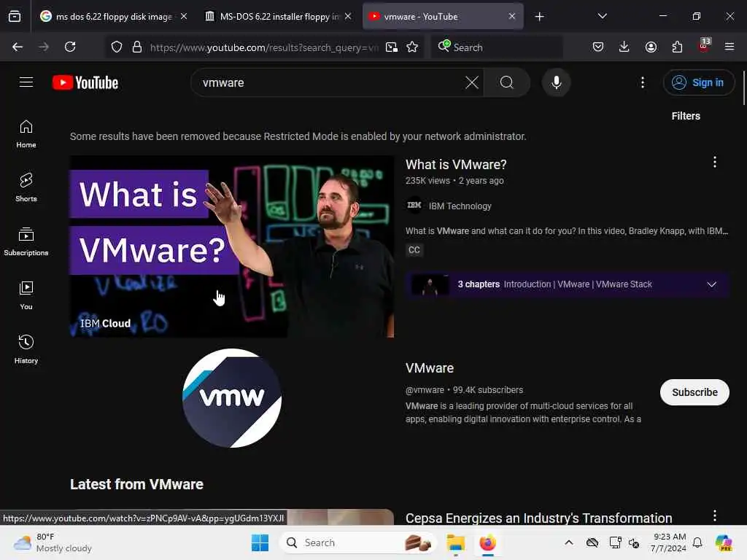Click the 235K views text
Viewport: 747px width, 560px height.
(x=427, y=181)
